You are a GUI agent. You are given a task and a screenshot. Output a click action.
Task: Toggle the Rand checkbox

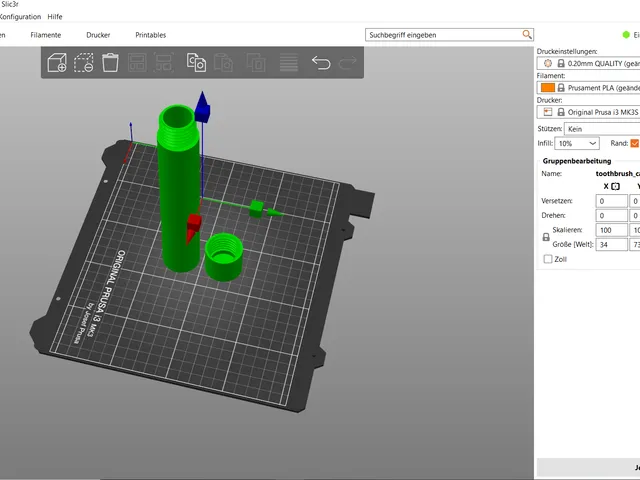point(635,143)
